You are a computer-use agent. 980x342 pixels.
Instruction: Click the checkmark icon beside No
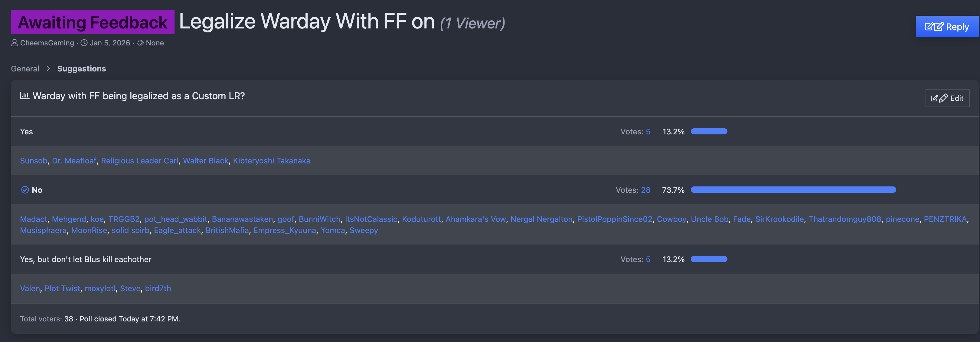(25, 190)
